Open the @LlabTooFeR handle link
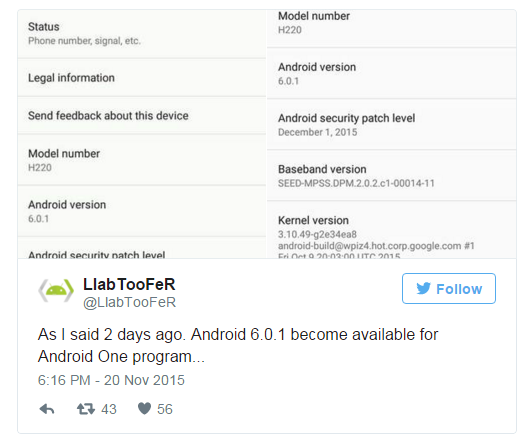Viewport: 531px width, 445px height. pyautogui.click(x=129, y=302)
